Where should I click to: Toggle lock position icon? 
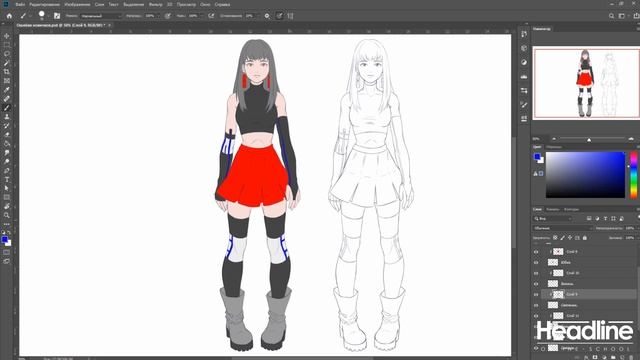click(570, 238)
